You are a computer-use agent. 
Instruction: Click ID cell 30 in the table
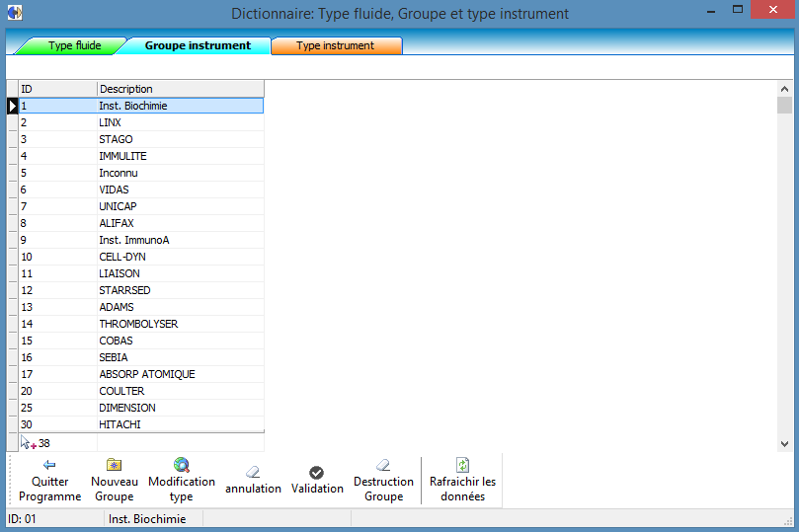click(57, 424)
